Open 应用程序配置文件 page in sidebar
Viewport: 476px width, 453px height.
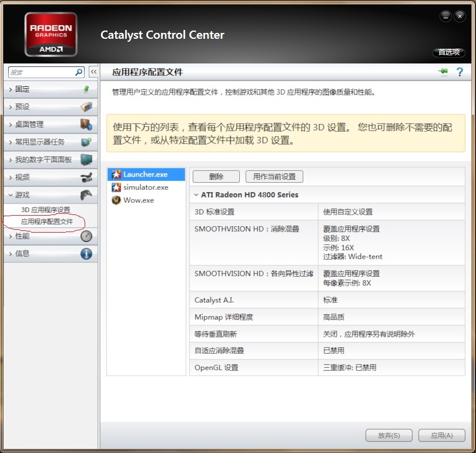pos(47,222)
